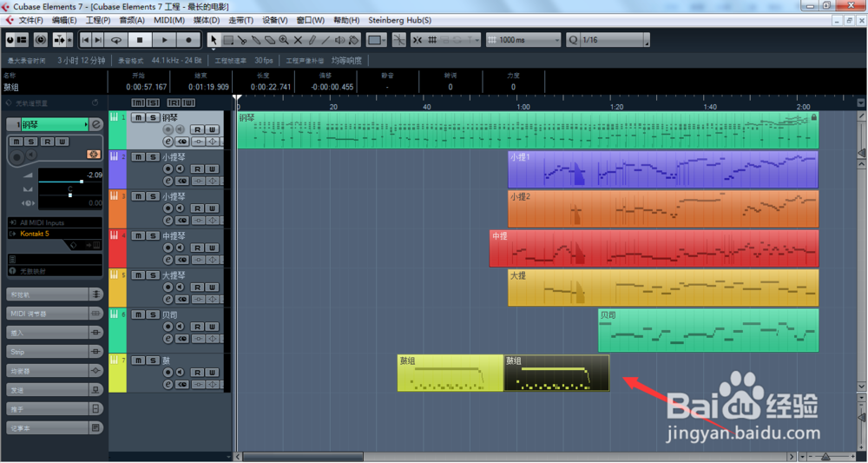
Task: Select the Mute X tool
Action: (x=298, y=40)
